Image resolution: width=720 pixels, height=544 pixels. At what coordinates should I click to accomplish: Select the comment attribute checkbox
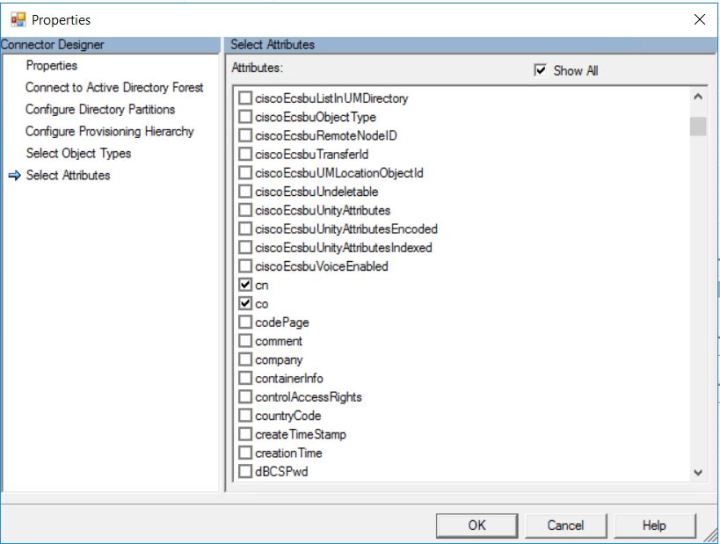[x=246, y=341]
